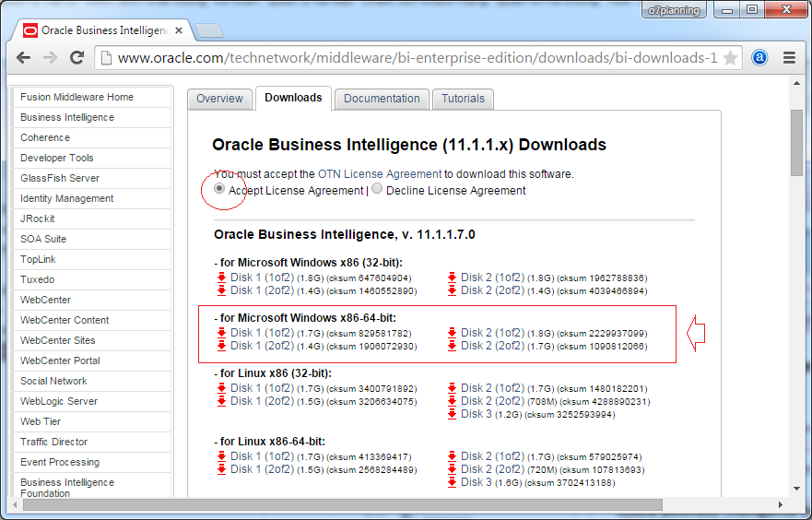
Task: Select Accept License Agreement radio button
Action: point(219,188)
